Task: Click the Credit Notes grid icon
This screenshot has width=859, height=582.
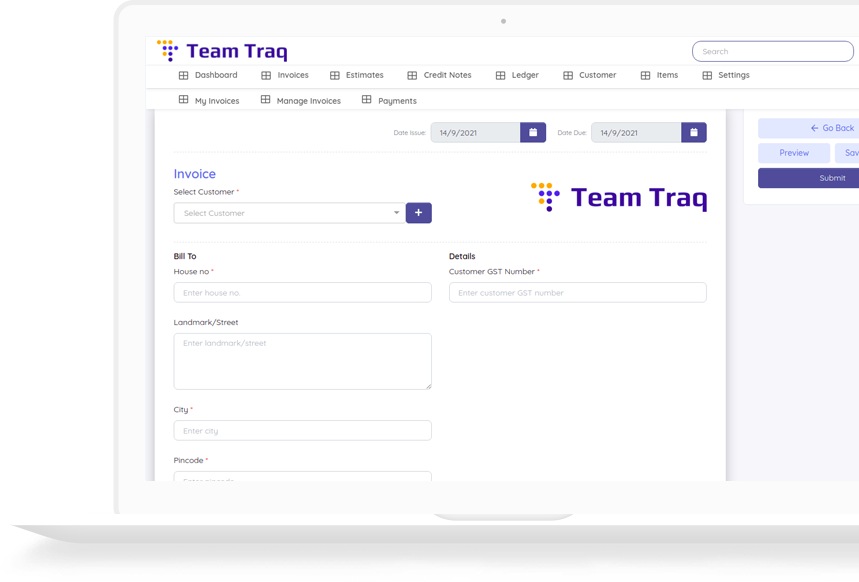Action: point(412,75)
